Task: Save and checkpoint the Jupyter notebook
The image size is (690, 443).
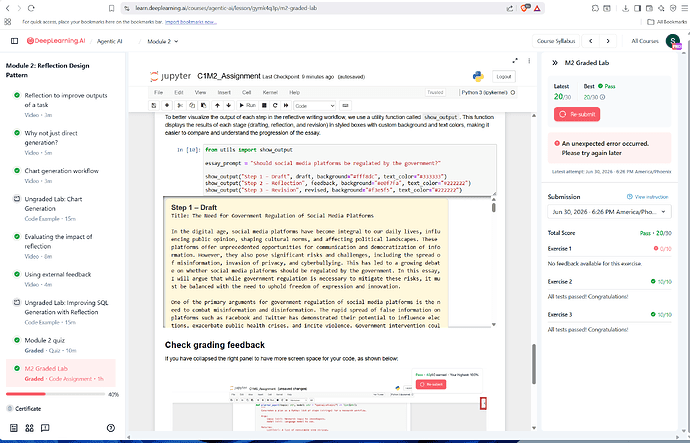Action: click(x=154, y=106)
